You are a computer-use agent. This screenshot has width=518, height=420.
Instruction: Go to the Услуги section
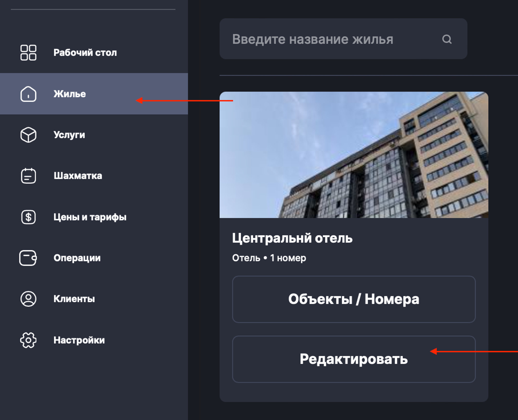[x=94, y=135]
